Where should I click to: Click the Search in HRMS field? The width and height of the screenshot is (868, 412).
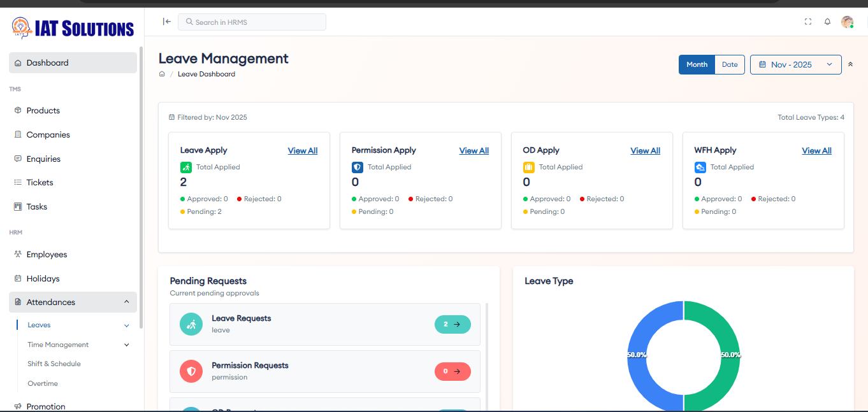point(252,22)
